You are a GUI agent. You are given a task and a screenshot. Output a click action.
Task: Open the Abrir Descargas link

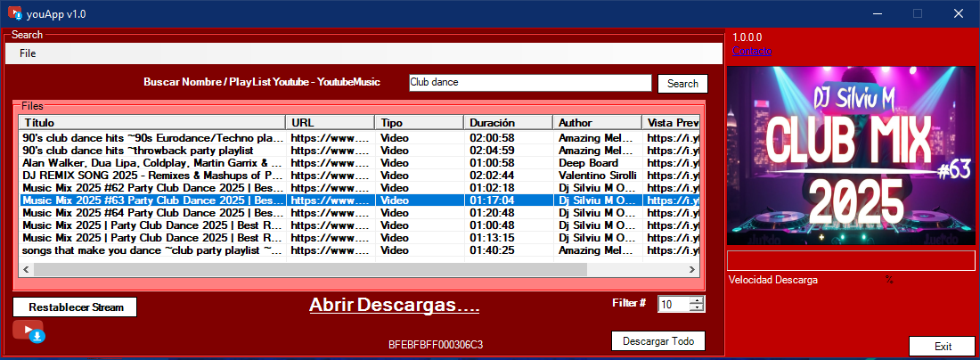pos(395,305)
